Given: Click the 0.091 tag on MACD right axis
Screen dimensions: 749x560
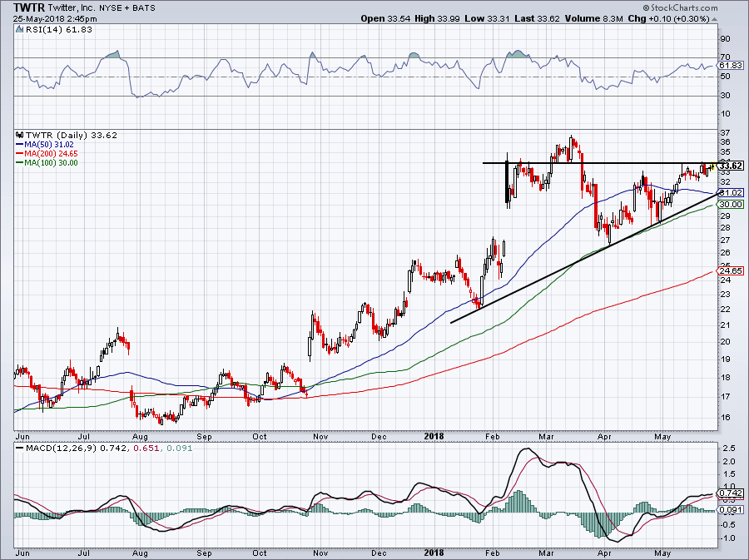Looking at the screenshot, I should click(x=731, y=510).
